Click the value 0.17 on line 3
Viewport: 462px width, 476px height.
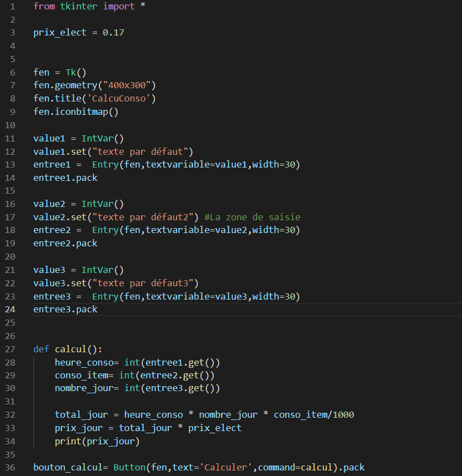[112, 32]
